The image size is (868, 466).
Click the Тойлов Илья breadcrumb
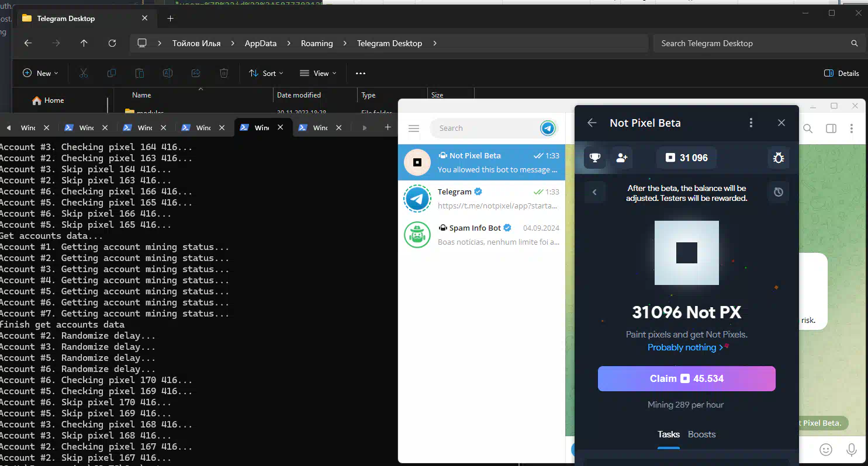pyautogui.click(x=196, y=43)
